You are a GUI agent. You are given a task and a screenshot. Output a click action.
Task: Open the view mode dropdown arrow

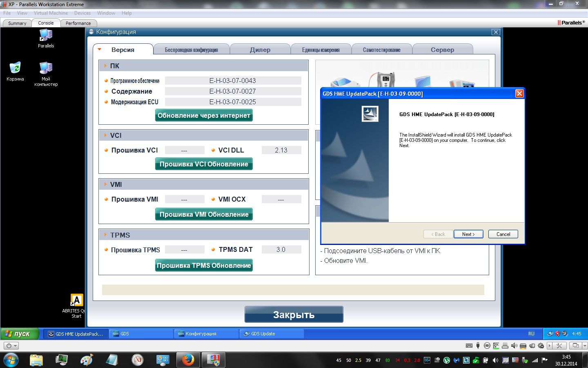pyautogui.click(x=585, y=346)
